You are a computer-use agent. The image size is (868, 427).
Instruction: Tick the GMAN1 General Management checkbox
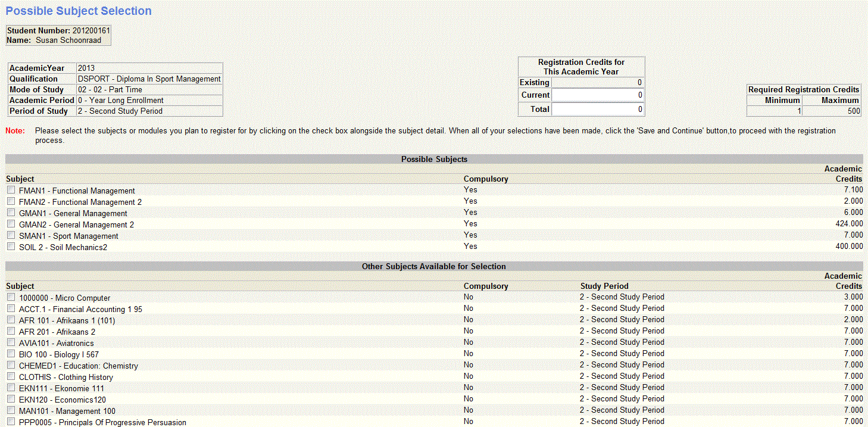pos(11,213)
